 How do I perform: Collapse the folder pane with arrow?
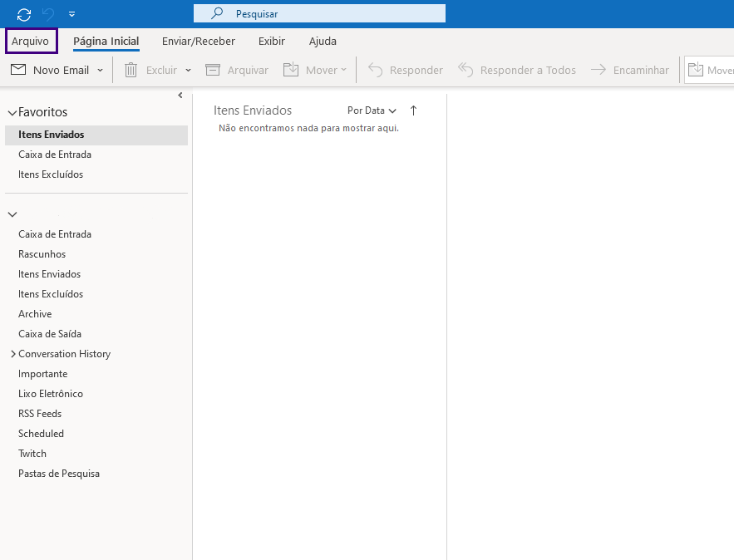(x=180, y=96)
